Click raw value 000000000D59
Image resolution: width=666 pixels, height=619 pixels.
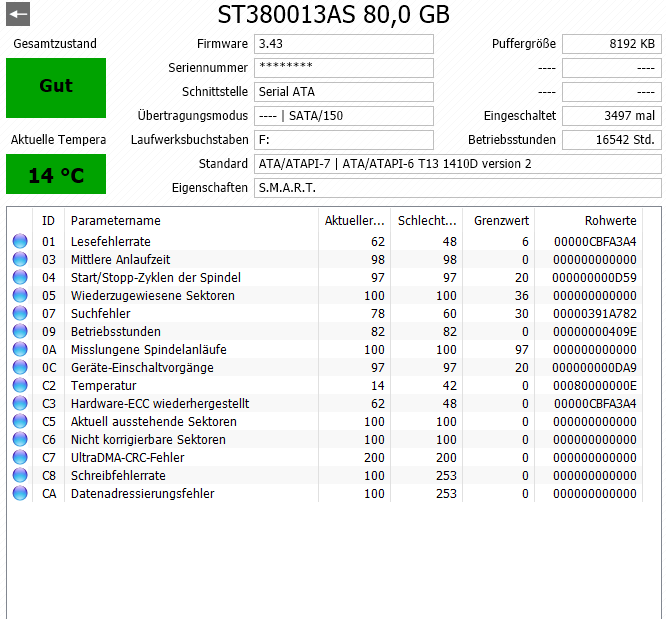click(x=595, y=277)
